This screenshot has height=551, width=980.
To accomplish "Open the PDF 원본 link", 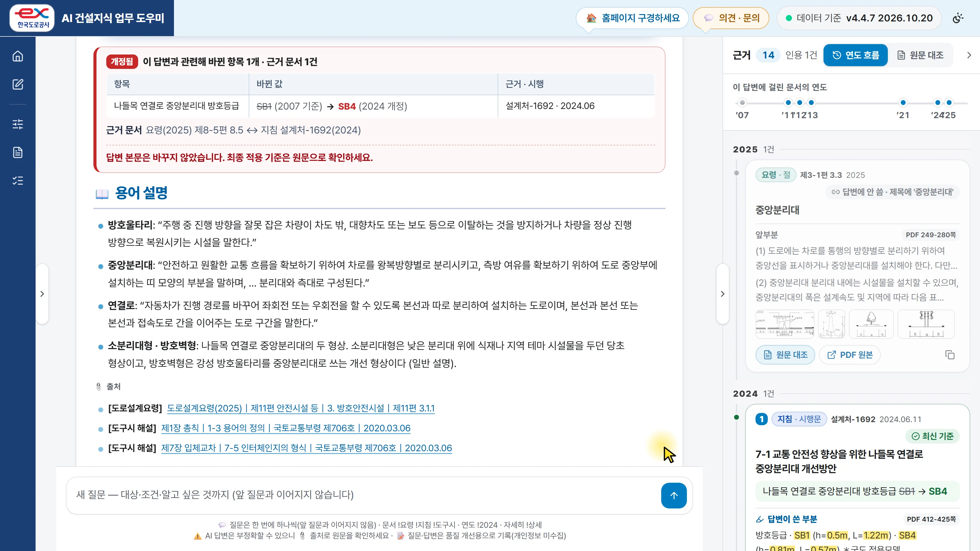I will [850, 355].
